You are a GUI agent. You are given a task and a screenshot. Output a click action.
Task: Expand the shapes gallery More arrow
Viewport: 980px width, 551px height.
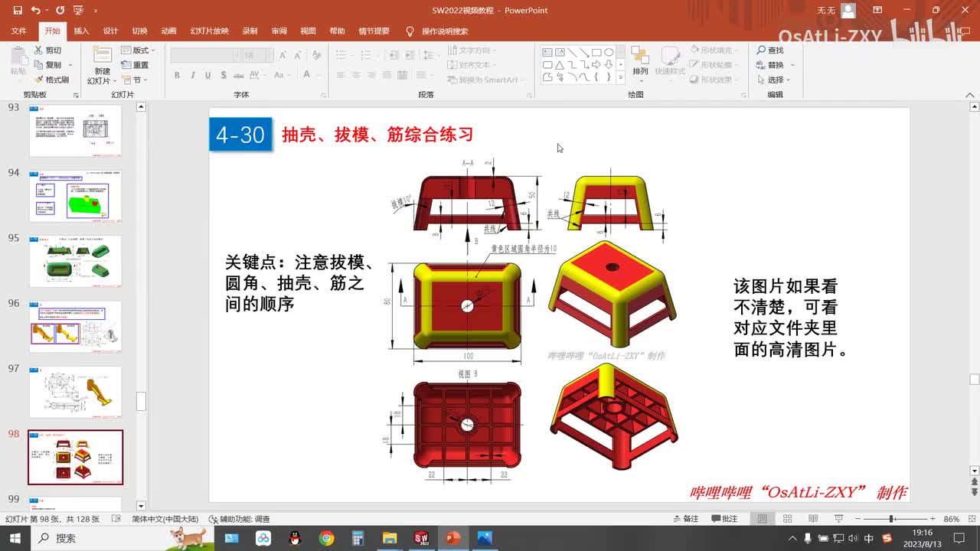620,77
